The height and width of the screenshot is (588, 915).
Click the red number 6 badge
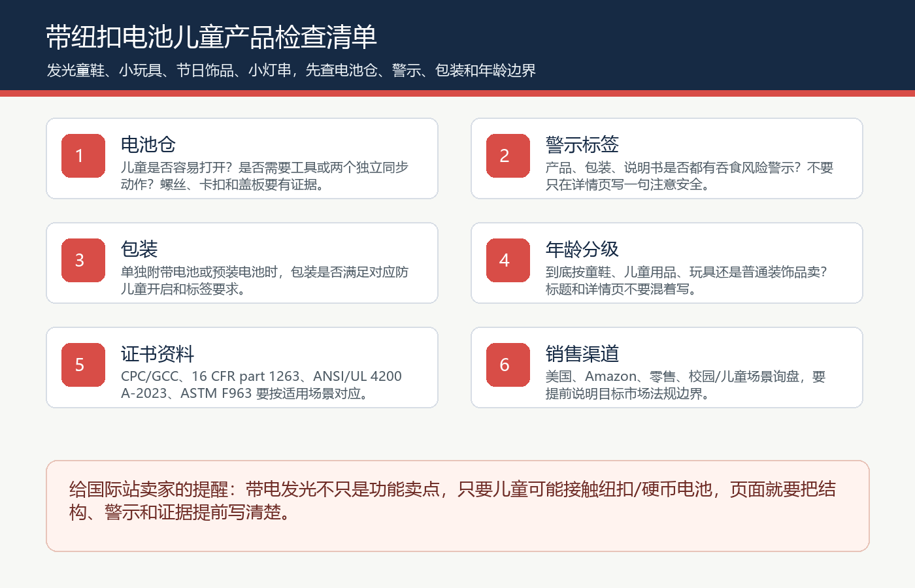(x=508, y=365)
